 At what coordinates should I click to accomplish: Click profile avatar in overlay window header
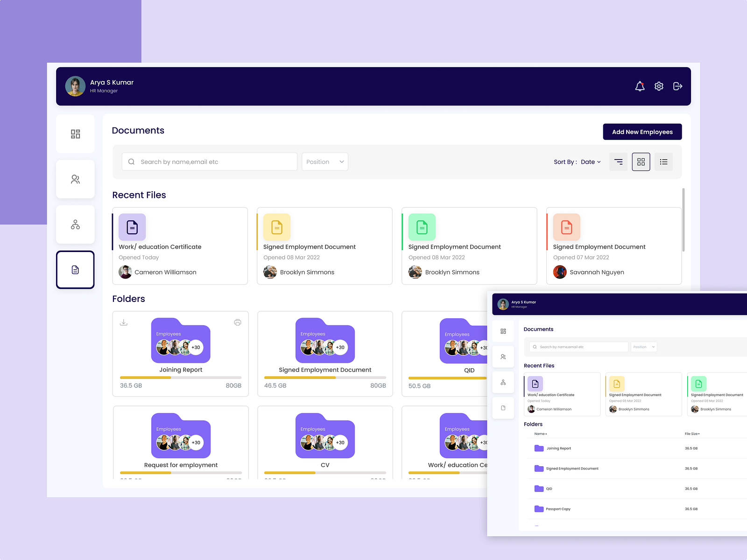tap(503, 304)
